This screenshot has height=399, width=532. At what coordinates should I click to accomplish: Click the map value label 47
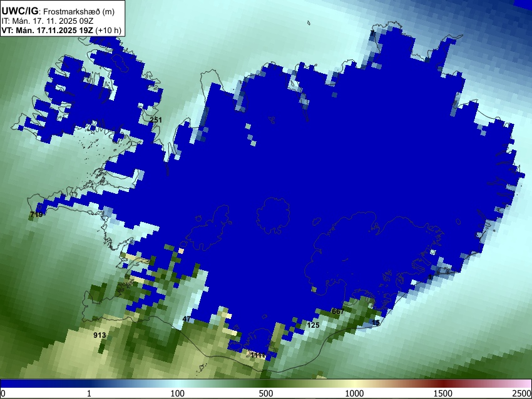(x=187, y=319)
